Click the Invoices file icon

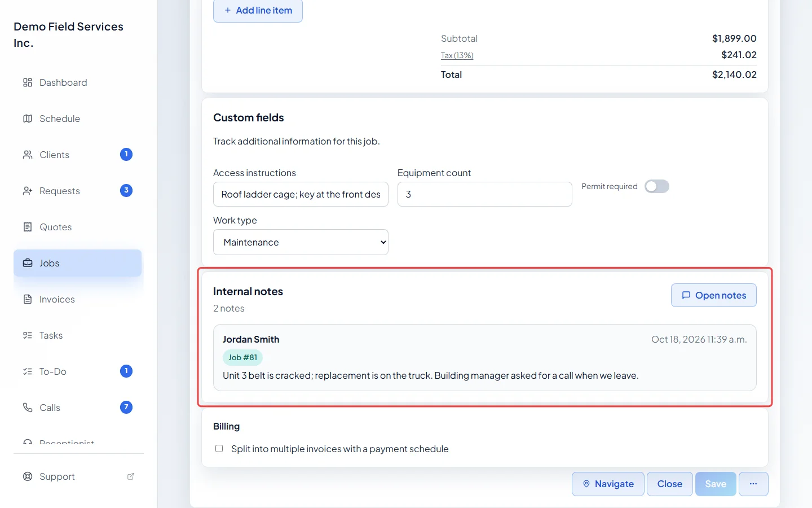click(x=28, y=299)
